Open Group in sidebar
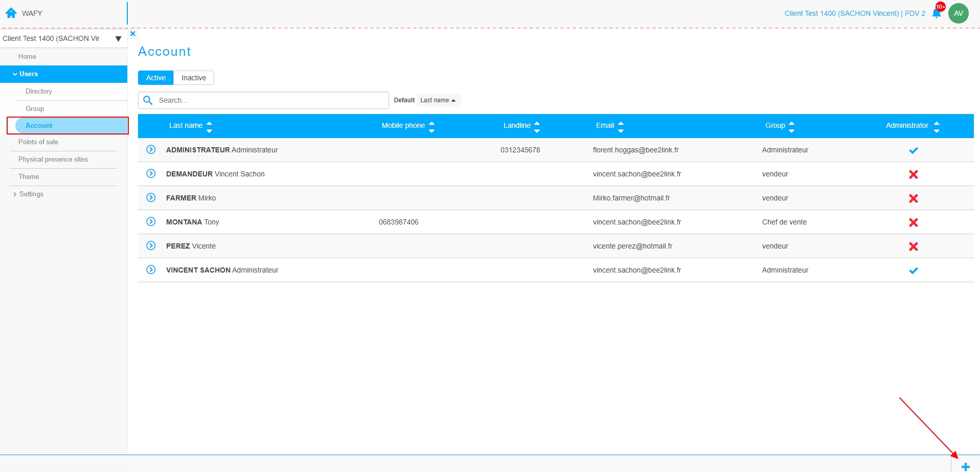The width and height of the screenshot is (980, 472). [x=35, y=109]
